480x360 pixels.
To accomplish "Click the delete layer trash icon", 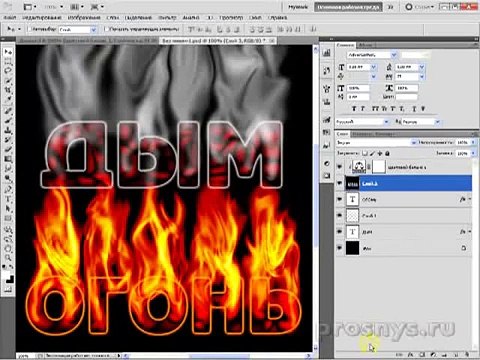I will pos(466,355).
